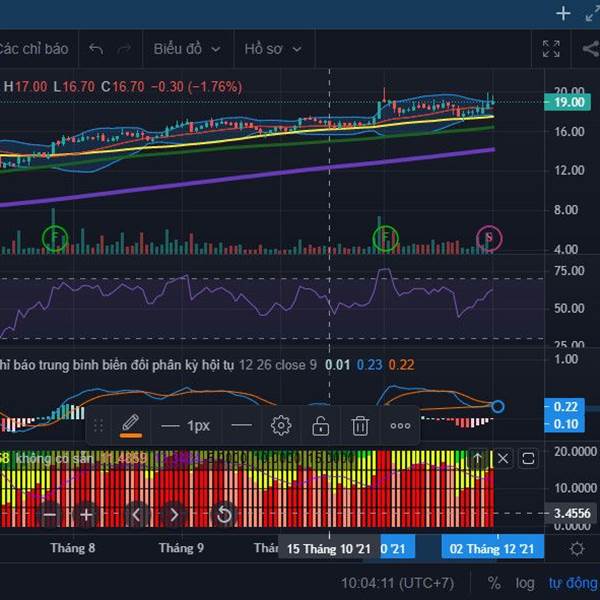Click the share icon
Screen dimensions: 600x600
coord(591,49)
